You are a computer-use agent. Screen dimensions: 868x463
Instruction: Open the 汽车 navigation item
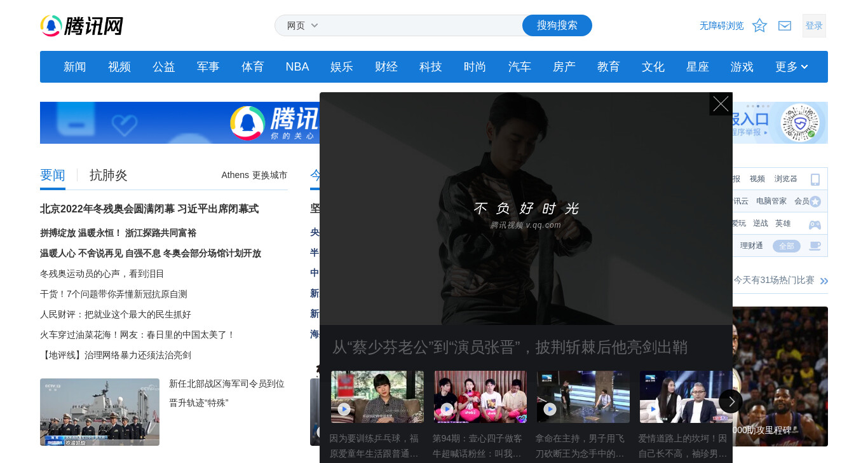[520, 67]
